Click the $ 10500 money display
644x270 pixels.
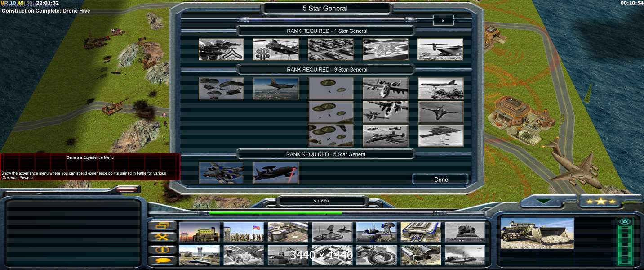click(x=321, y=201)
